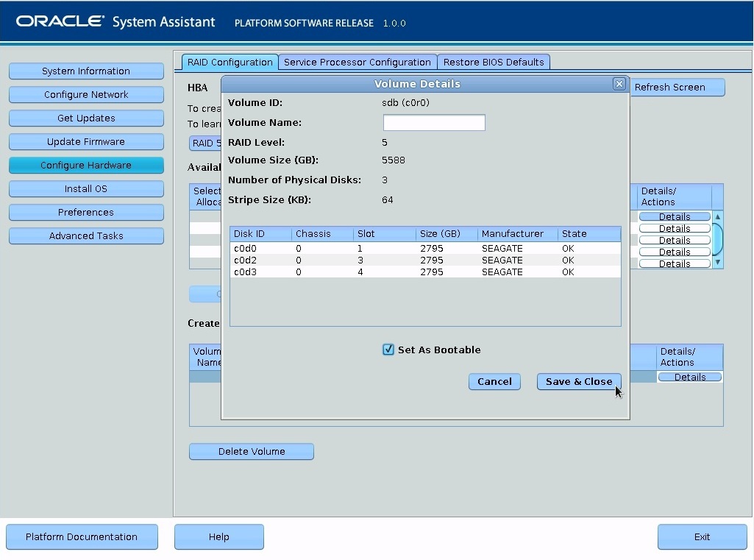The image size is (754, 560).
Task: Click the topmost highlighted Details button
Action: pyautogui.click(x=674, y=216)
